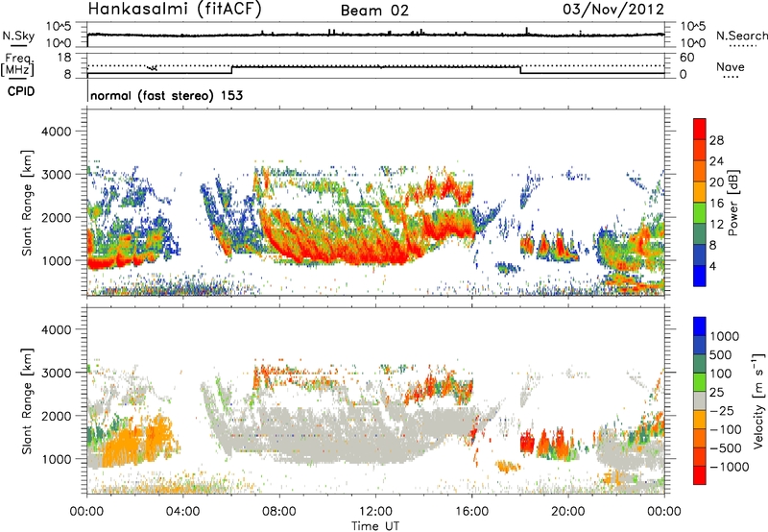
Task: Select the Time UT axis title
Action: tap(375, 526)
